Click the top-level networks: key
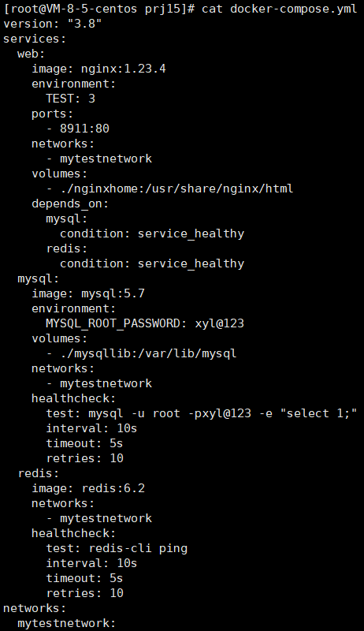The height and width of the screenshot is (631, 364). (x=35, y=608)
